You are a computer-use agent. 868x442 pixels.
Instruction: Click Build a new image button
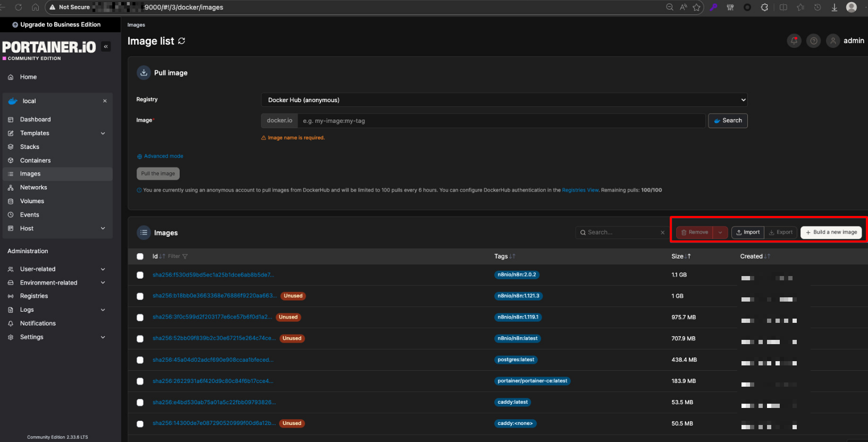[831, 232]
